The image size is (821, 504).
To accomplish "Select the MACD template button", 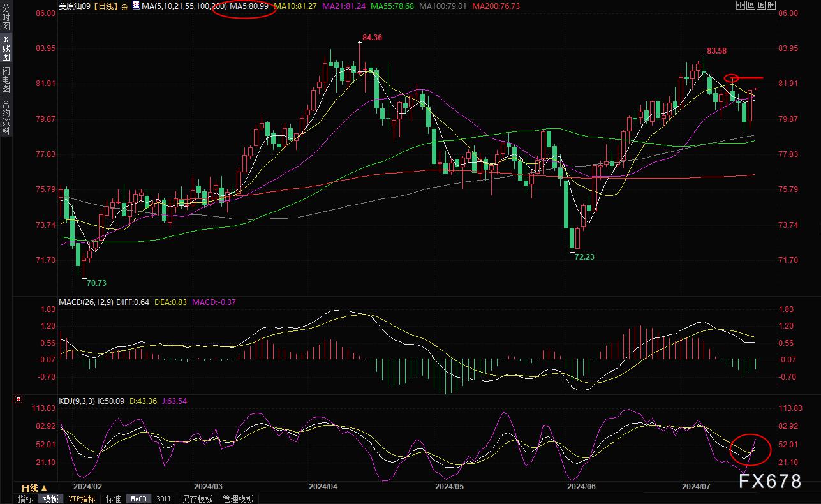I will pyautogui.click(x=138, y=499).
